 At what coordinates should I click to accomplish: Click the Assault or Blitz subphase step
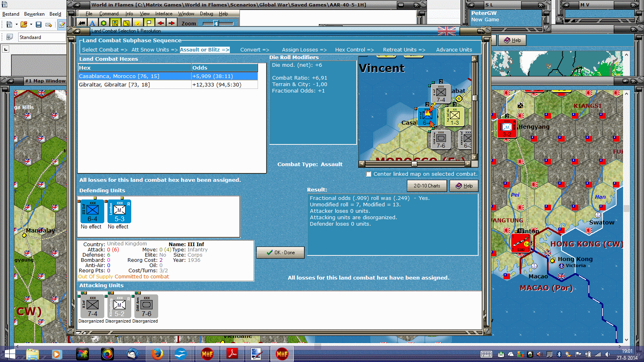[x=204, y=50]
